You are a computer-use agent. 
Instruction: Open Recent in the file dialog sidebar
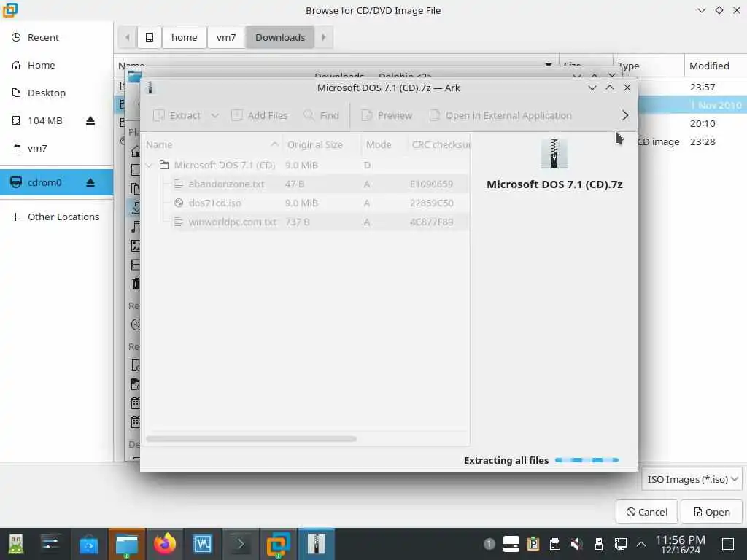[x=56, y=37]
